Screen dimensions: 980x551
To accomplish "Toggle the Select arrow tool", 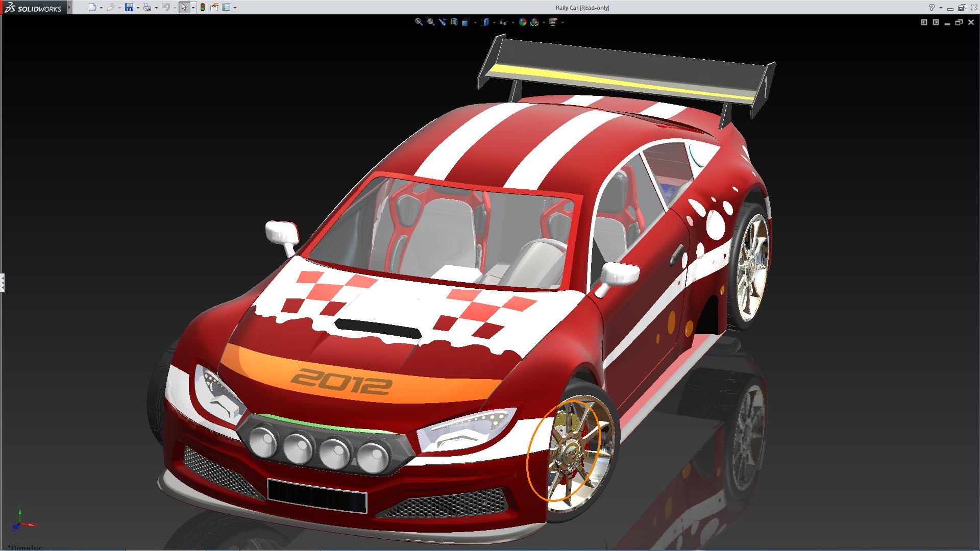I will click(184, 7).
